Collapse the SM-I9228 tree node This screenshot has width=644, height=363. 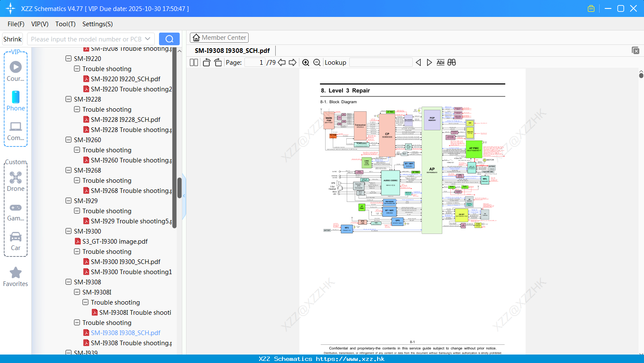coord(69,99)
